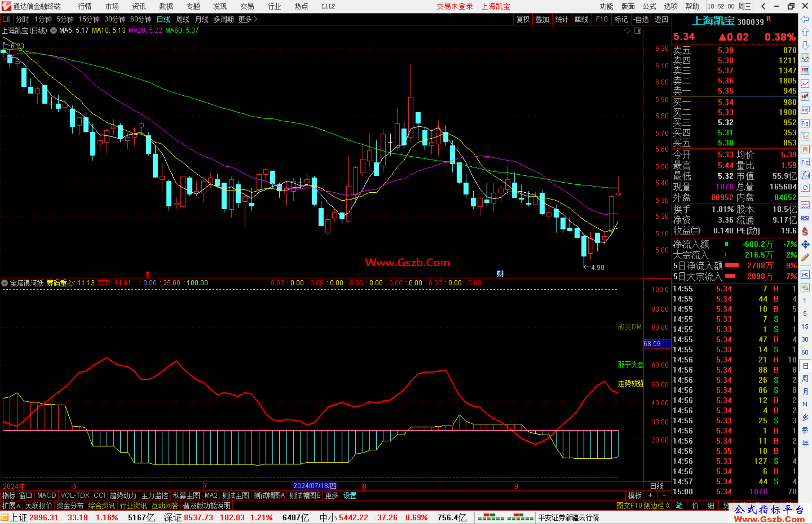Click the blue four-way move icon

805,245
